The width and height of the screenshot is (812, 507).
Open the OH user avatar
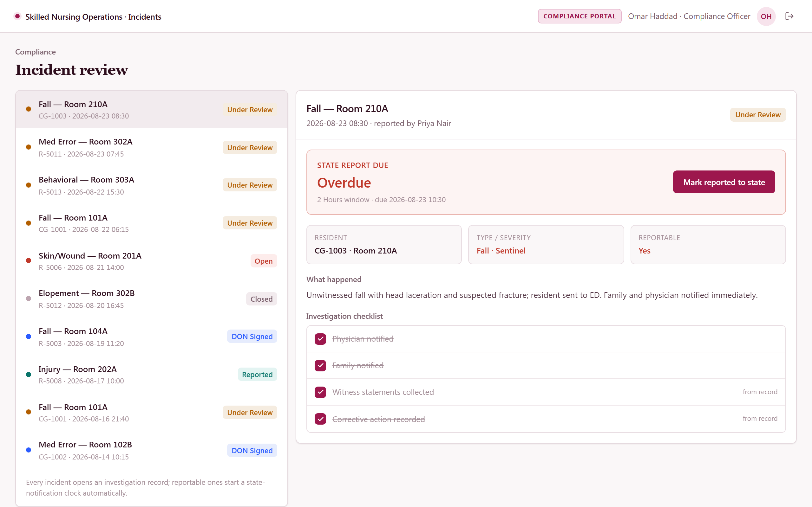tap(766, 16)
